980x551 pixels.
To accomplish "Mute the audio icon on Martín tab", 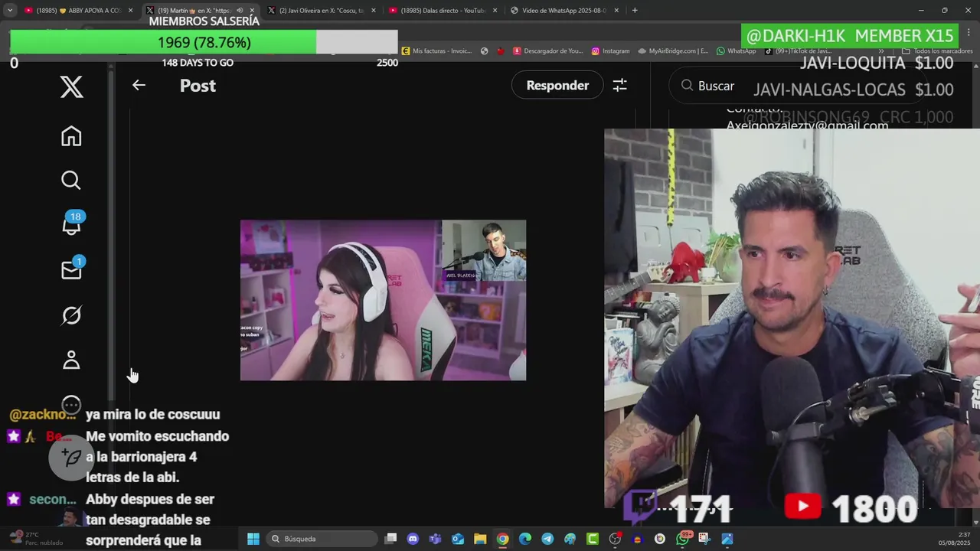I will tap(240, 10).
